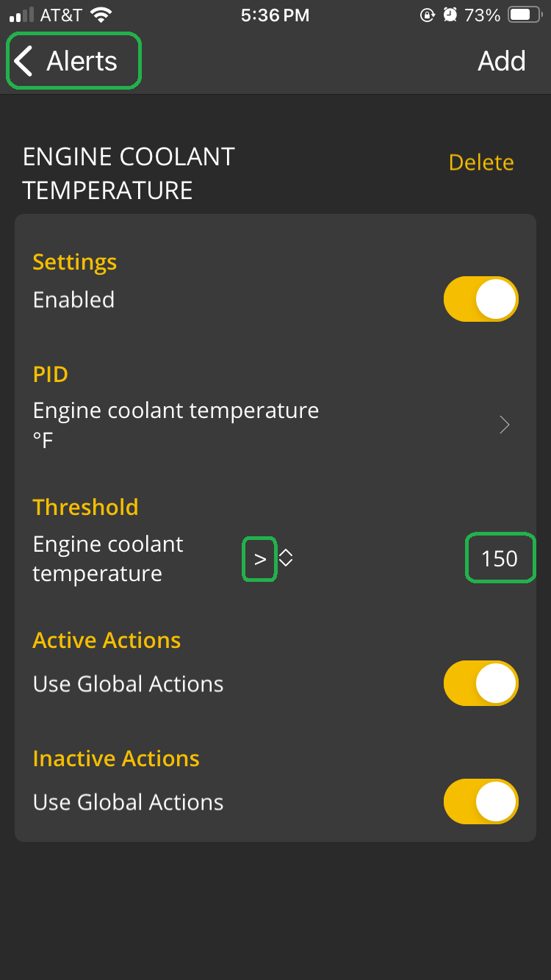Viewport: 551px width, 980px height.
Task: Tap the 5:36 PM time display
Action: 275,15
